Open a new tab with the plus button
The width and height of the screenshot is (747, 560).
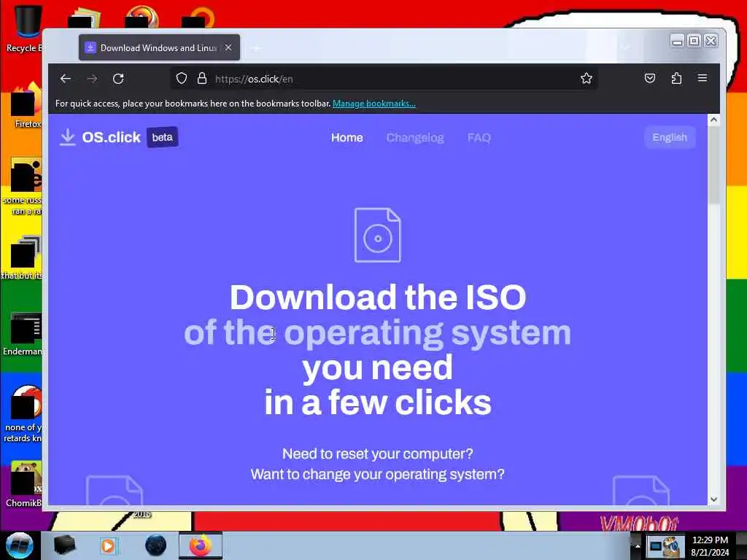coord(256,48)
